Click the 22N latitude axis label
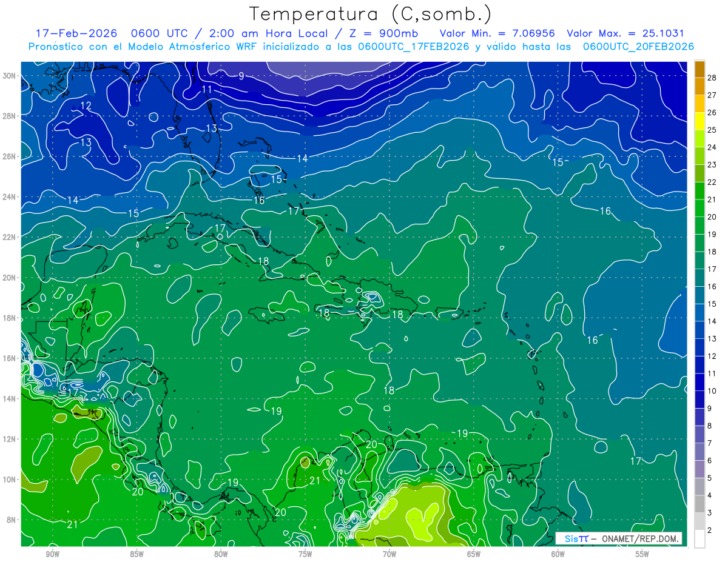 [x=10, y=237]
